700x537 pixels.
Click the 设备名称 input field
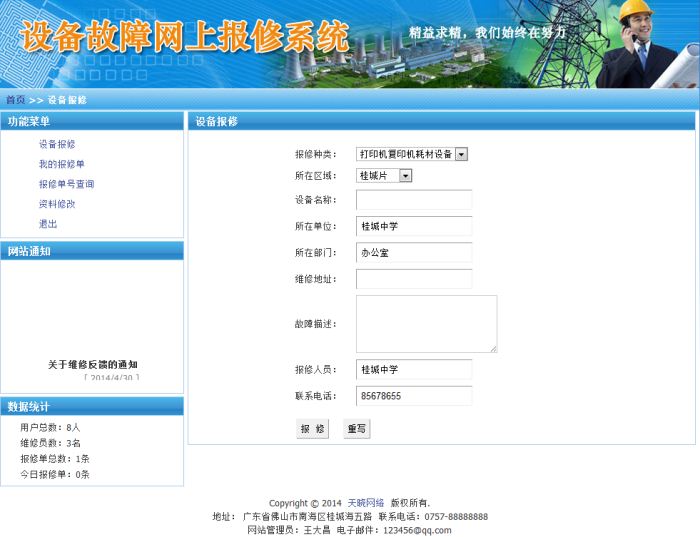point(413,200)
